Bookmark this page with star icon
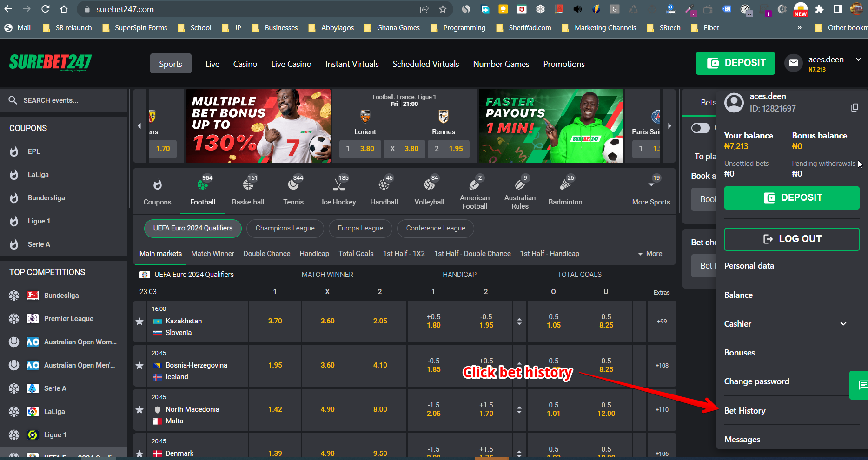This screenshot has width=868, height=460. point(443,9)
